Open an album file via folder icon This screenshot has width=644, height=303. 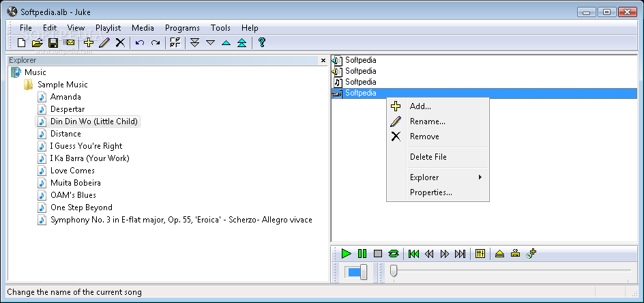pyautogui.click(x=38, y=42)
